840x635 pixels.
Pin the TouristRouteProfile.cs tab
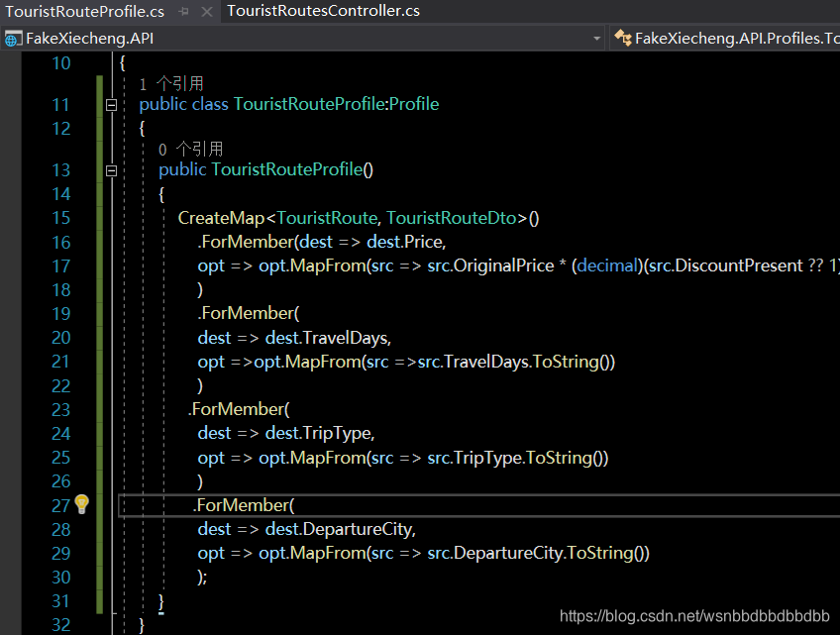pos(184,11)
